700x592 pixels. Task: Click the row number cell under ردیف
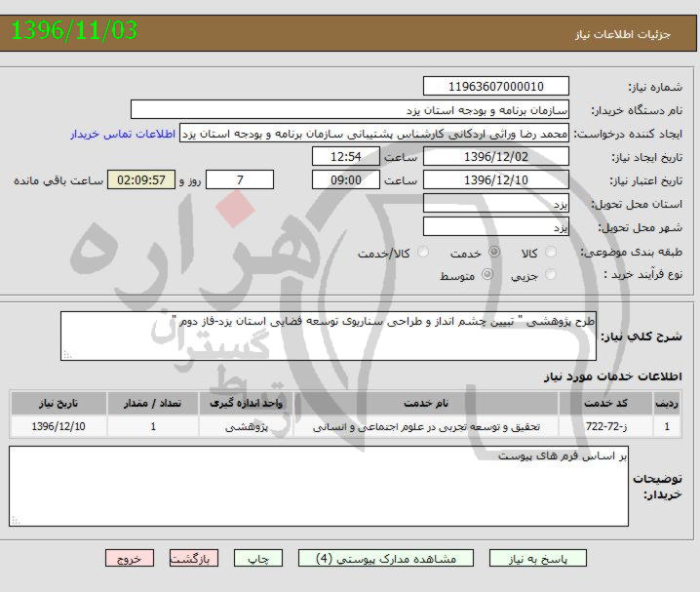[x=667, y=426]
